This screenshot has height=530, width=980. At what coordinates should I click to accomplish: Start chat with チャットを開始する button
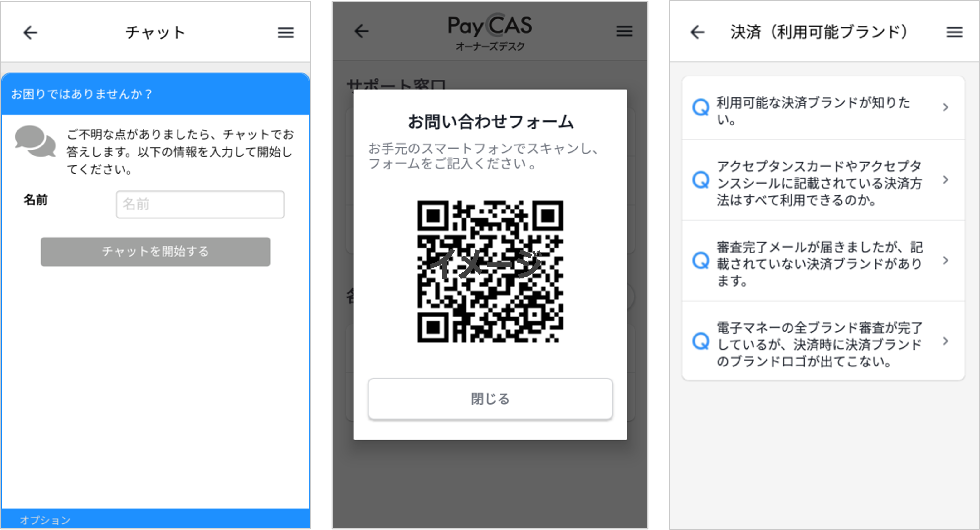point(155,252)
